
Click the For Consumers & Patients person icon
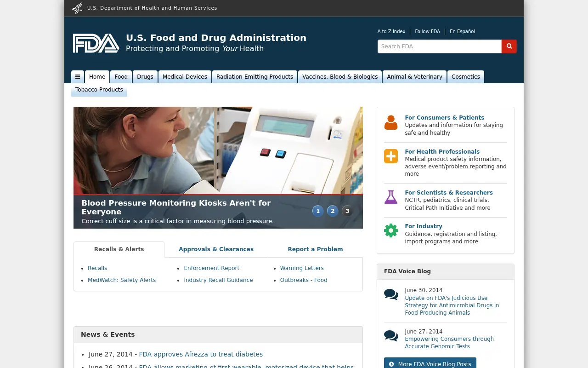[391, 123]
